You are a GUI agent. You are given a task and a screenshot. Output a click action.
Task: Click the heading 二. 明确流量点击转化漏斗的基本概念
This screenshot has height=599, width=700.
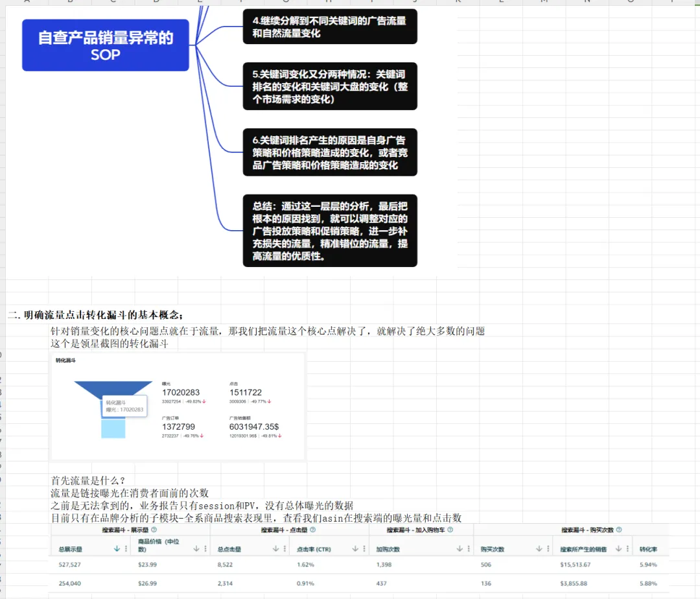click(x=95, y=315)
